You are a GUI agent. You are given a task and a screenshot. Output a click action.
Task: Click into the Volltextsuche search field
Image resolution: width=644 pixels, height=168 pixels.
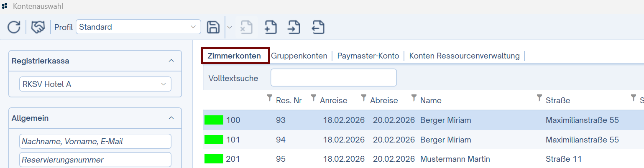[x=333, y=78]
